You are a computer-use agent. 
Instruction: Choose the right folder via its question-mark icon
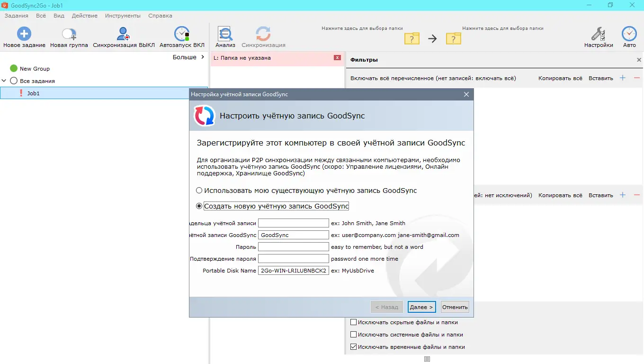click(454, 38)
